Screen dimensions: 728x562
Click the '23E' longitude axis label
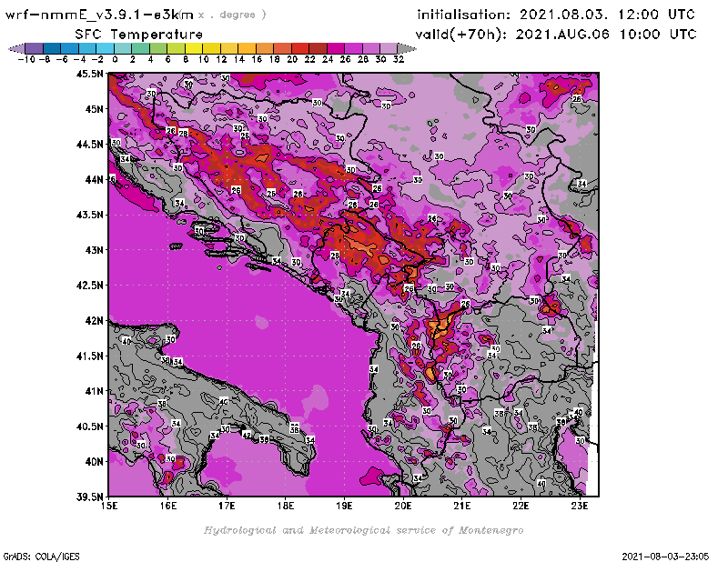[x=580, y=507]
